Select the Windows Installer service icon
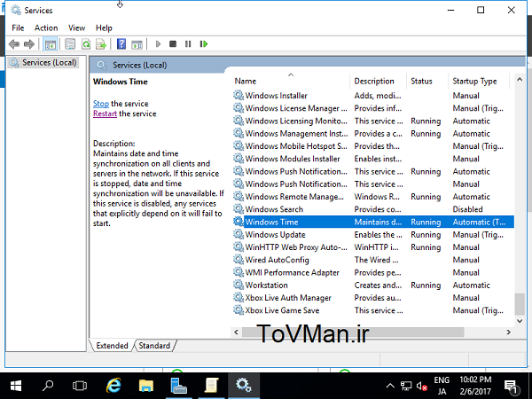Viewport: 532px width, 399px height. point(239,96)
